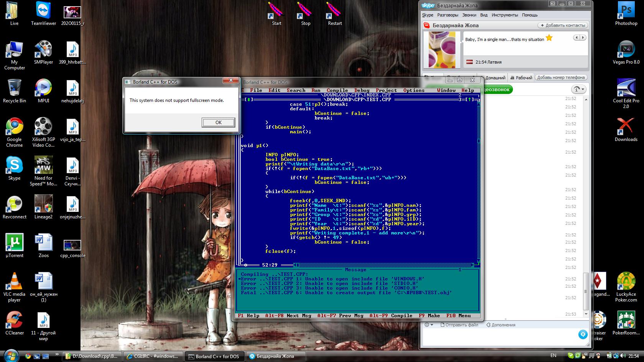Click in the Skype message input field
The image size is (644, 362).
pos(498,337)
